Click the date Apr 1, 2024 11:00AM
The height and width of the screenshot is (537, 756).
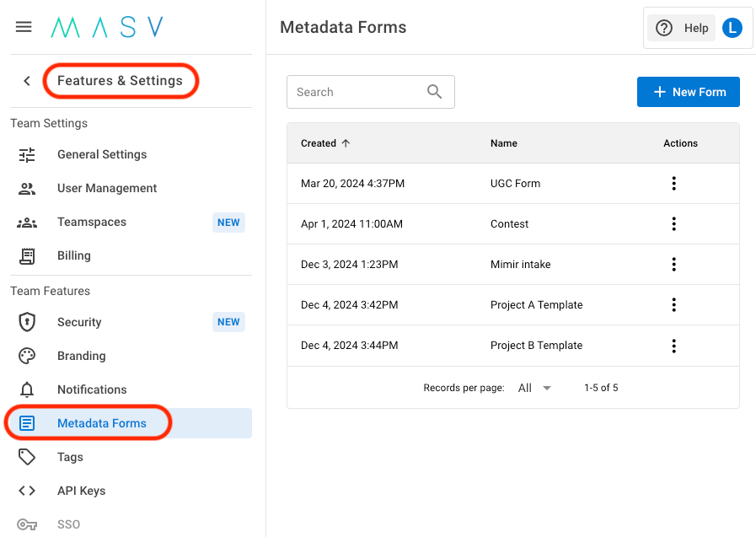[351, 224]
